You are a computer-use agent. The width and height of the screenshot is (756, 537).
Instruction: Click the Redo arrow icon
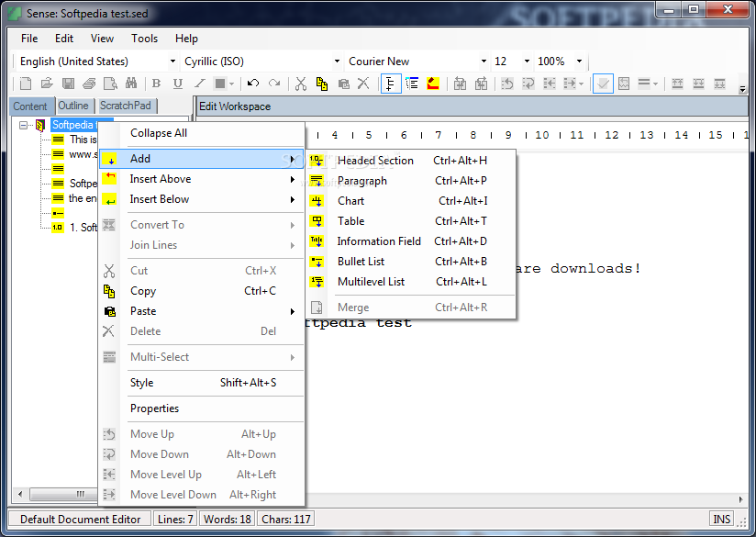click(x=274, y=84)
